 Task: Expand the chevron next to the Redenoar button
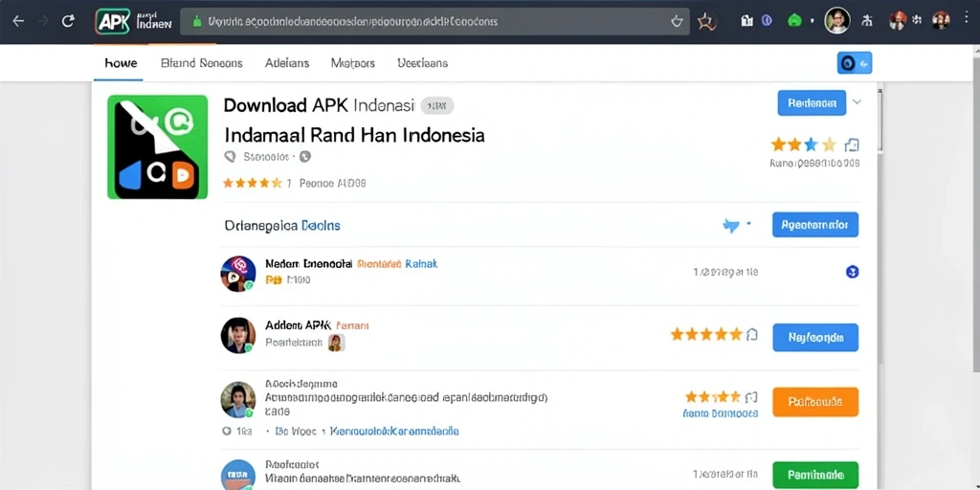(857, 101)
